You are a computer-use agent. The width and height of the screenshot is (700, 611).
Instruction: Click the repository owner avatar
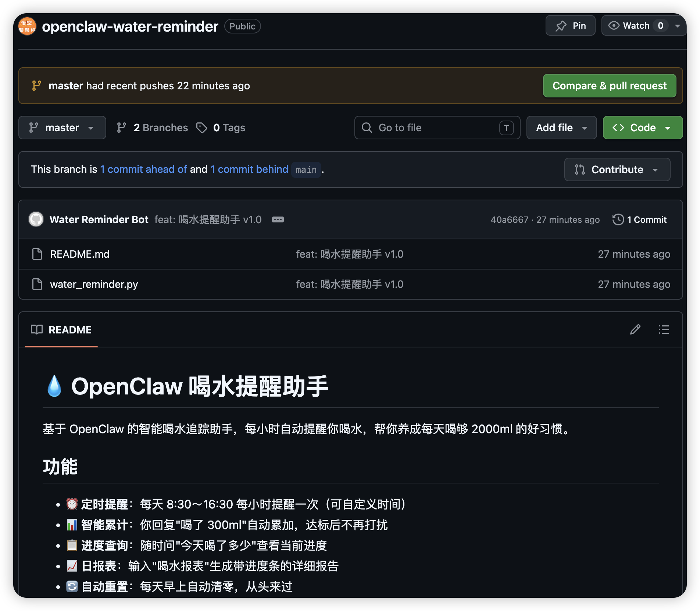click(x=27, y=26)
